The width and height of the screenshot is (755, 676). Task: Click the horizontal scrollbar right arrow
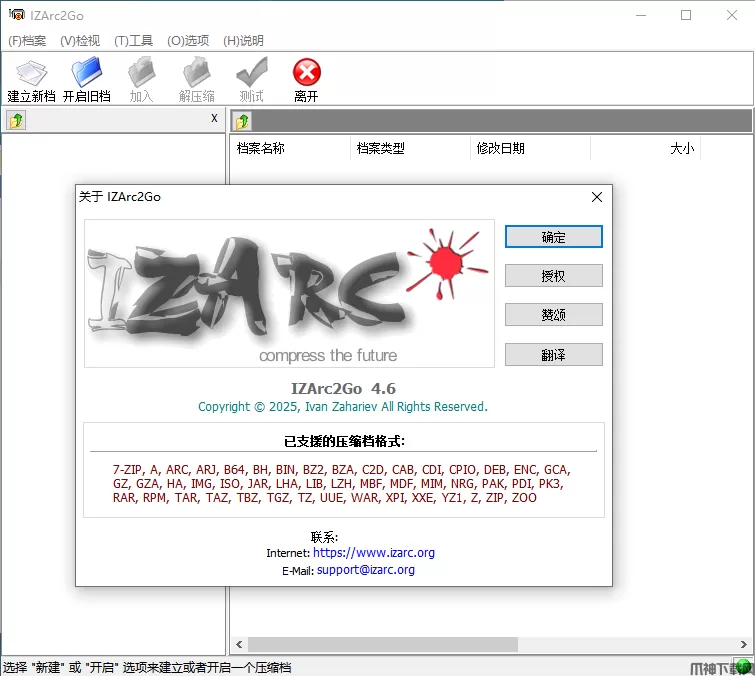click(x=743, y=644)
